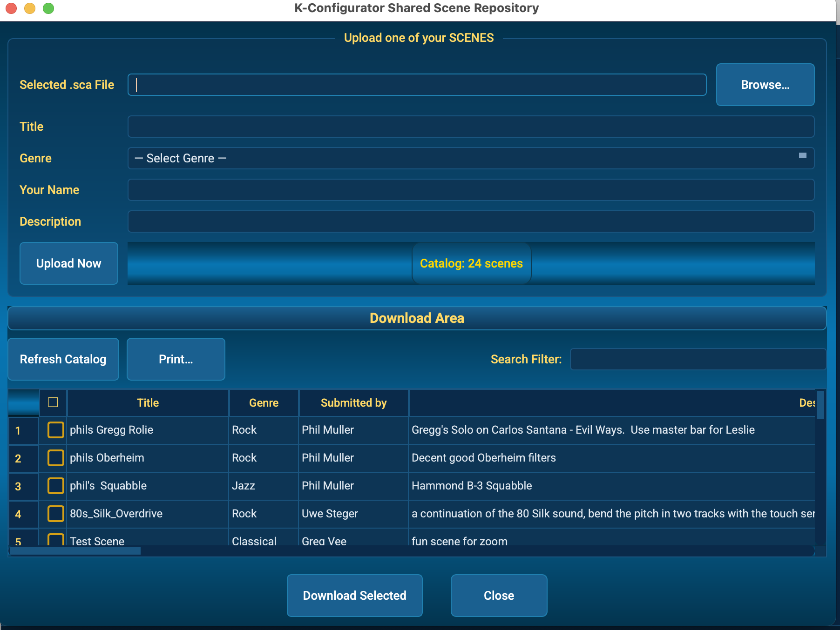
Task: Sort by the Genre column header
Action: (264, 403)
